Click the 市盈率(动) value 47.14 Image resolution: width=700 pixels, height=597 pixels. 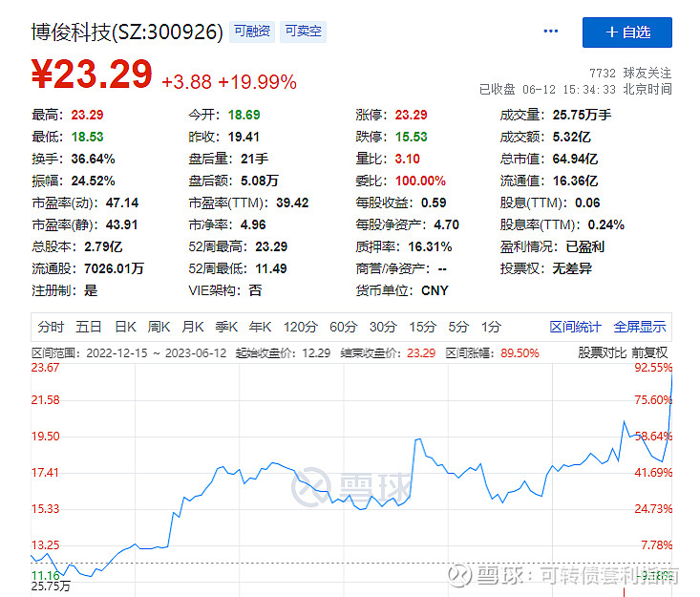tap(122, 203)
